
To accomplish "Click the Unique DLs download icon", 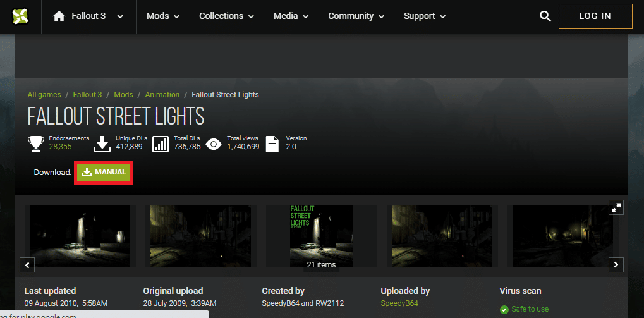I will [102, 144].
